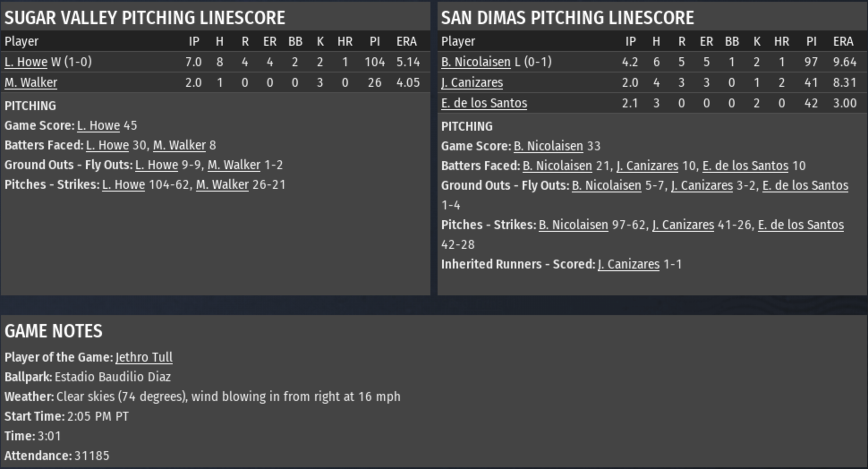This screenshot has height=469, width=868.
Task: Click B. Nicolaisen in San Dimas linescore table
Action: tap(476, 62)
